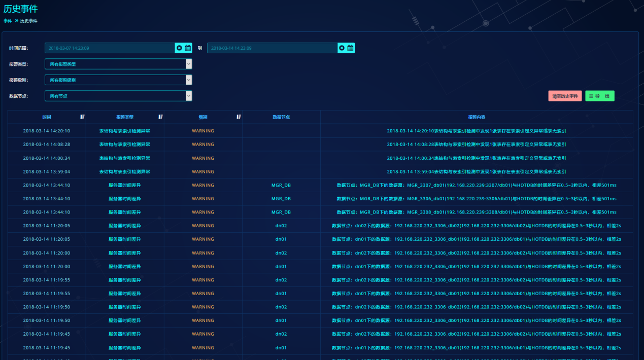Screen dimensions: 644x360
Task: Open the 所有节点 data node dropdown
Action: 118,96
